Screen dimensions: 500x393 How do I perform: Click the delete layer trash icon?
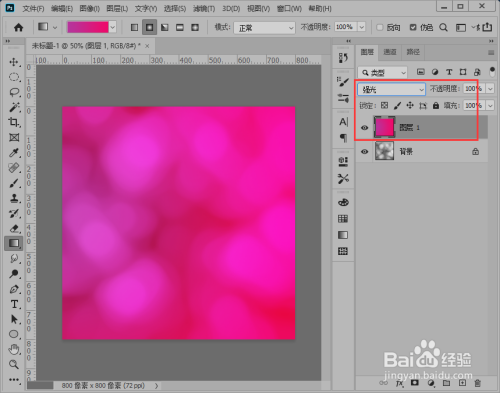(x=477, y=383)
